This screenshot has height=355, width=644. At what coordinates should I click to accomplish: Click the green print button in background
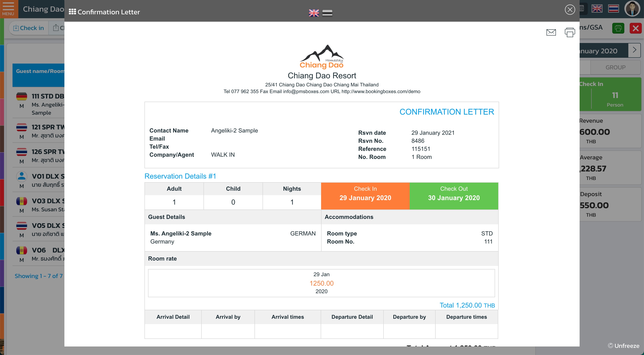[x=618, y=28]
